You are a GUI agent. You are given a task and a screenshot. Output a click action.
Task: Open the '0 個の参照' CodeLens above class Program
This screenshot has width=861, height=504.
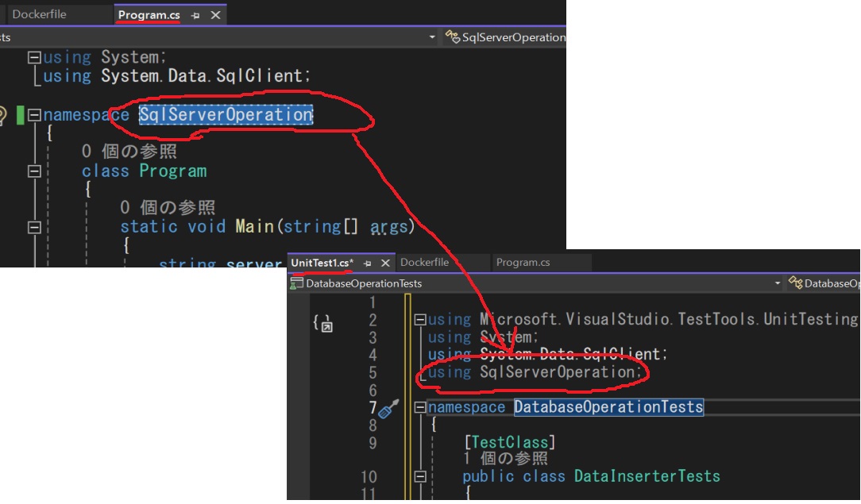(129, 152)
